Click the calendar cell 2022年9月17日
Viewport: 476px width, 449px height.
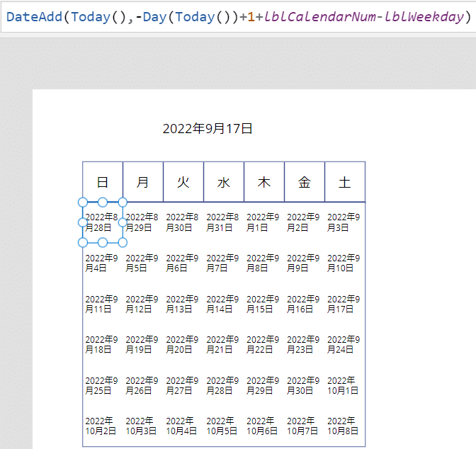pyautogui.click(x=345, y=305)
